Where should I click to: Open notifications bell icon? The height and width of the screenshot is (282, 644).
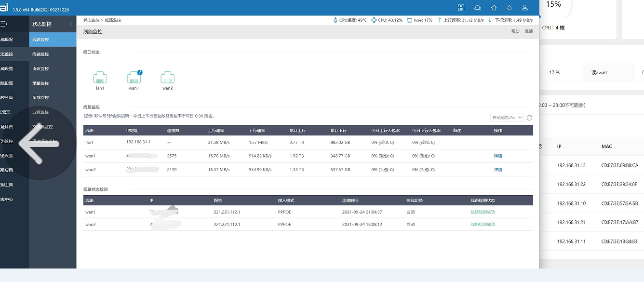coord(510,8)
